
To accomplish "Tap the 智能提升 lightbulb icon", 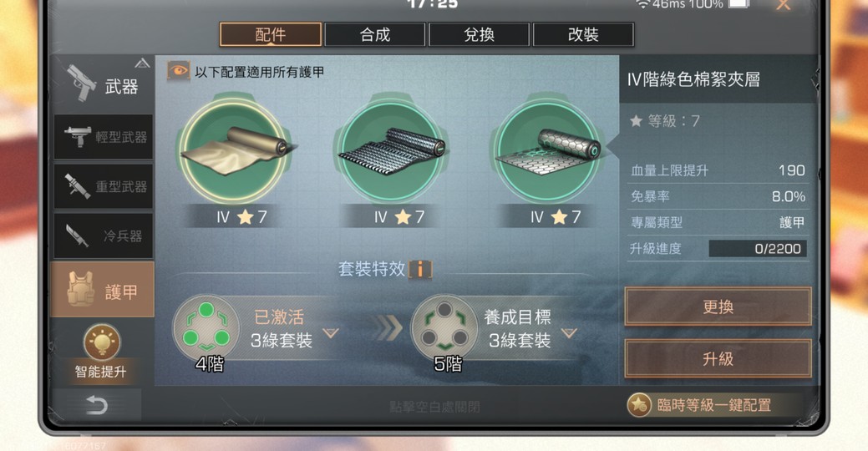I will click(101, 342).
